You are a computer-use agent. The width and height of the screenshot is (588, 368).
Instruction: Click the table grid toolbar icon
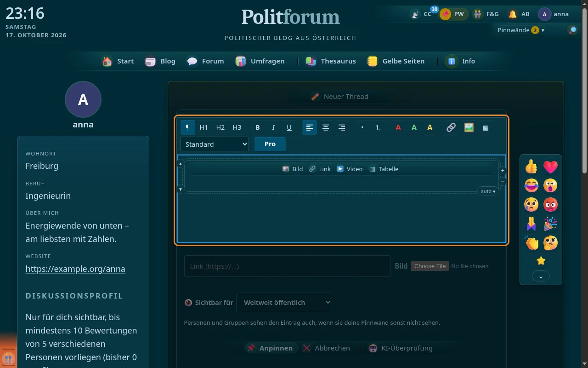(x=486, y=127)
